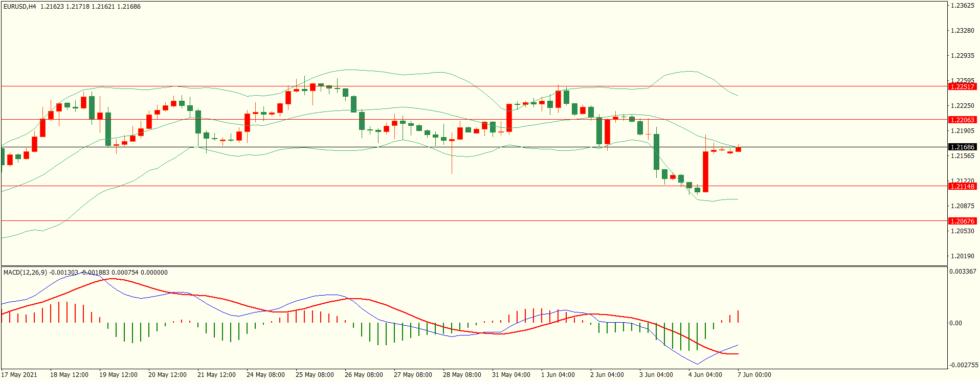Click the 0.00 MACD zero level label
The width and height of the screenshot is (980, 381).
click(955, 323)
